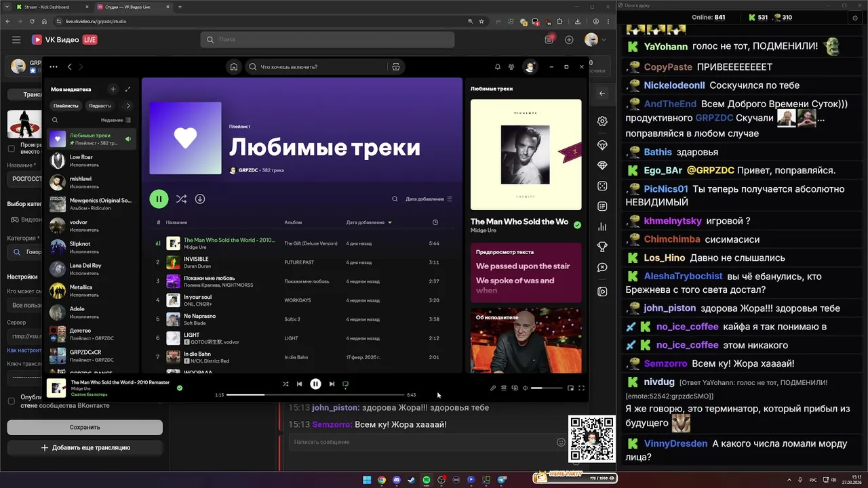Screen dimensions: 868x488
Task: Seek within the song progress bar
Action: (x=315, y=394)
